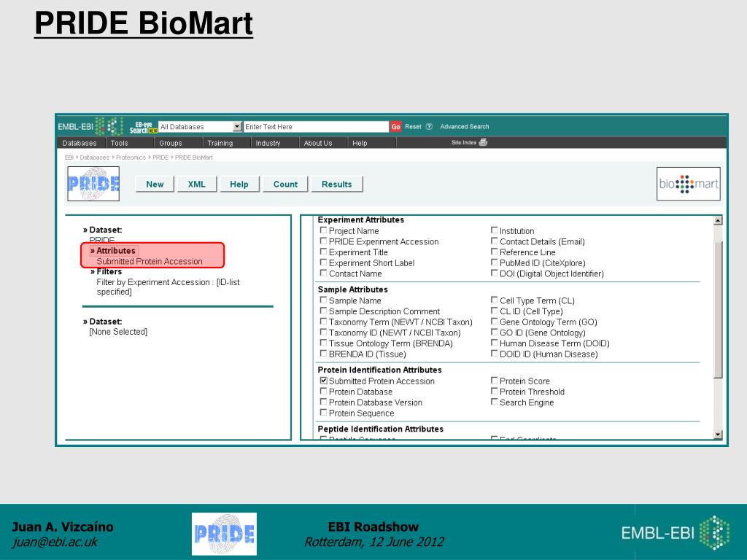Click the New button
The width and height of the screenshot is (747, 560).
pyautogui.click(x=155, y=184)
